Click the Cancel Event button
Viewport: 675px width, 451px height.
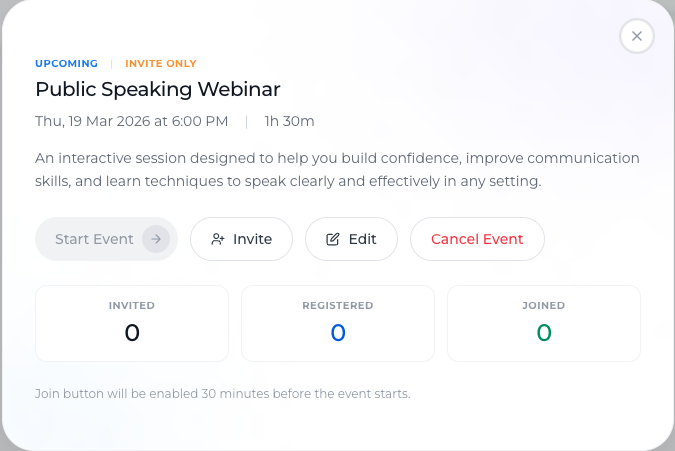point(477,239)
